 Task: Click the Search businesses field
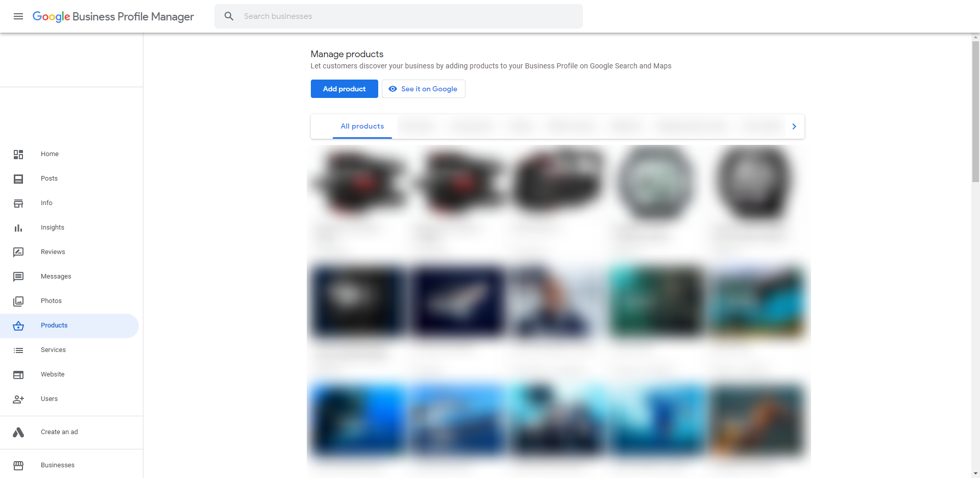pos(408,16)
